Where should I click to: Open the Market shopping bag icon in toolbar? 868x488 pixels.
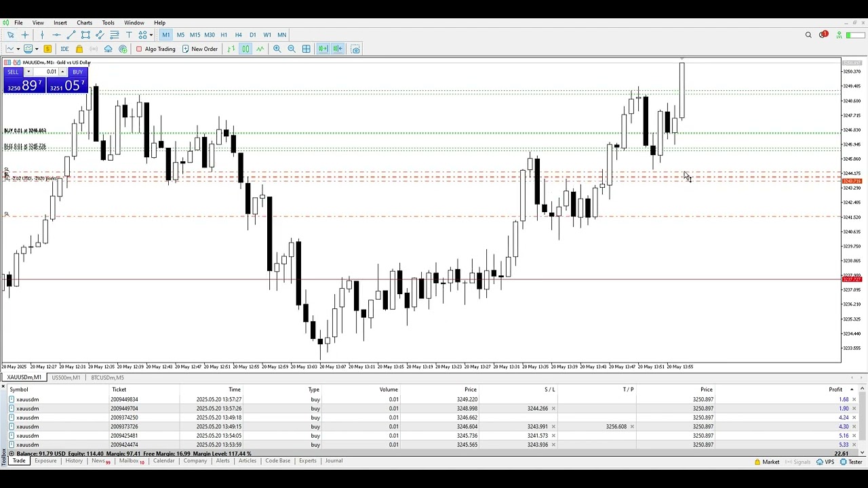click(x=79, y=49)
